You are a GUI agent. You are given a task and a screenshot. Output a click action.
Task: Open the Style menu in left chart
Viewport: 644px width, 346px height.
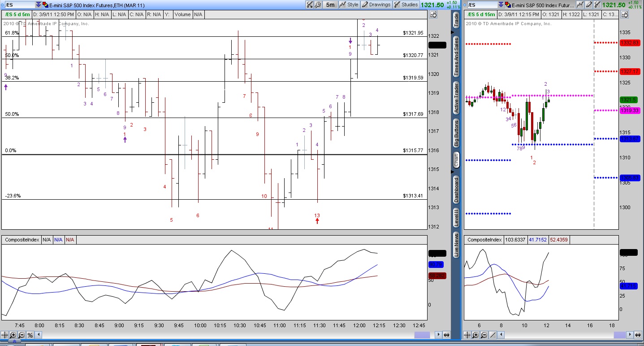[349, 4]
